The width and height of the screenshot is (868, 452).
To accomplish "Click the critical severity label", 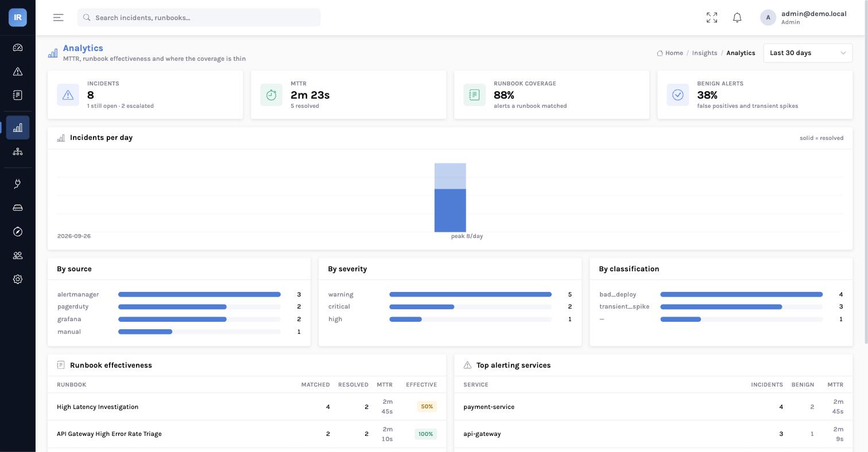I will tap(339, 306).
